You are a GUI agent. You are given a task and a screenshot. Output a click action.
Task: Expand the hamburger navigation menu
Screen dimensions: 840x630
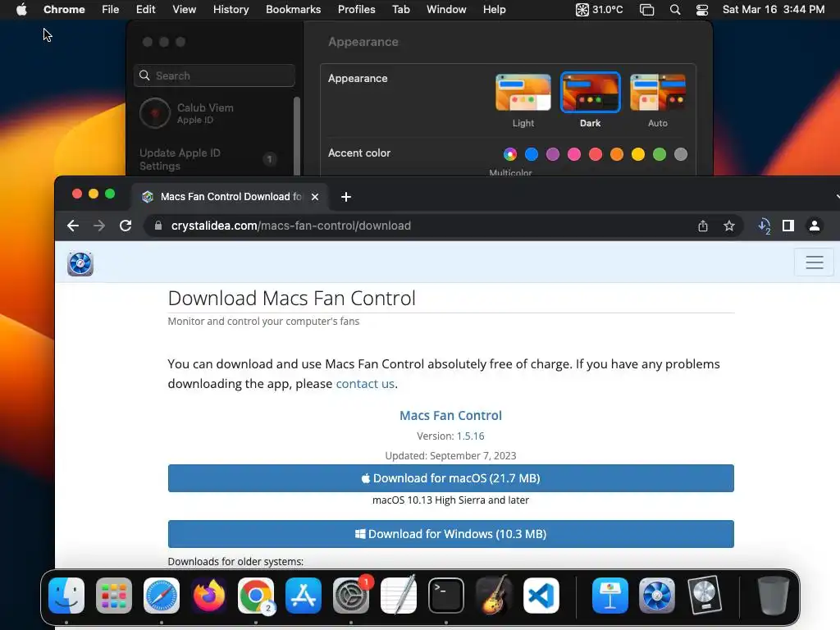click(815, 262)
